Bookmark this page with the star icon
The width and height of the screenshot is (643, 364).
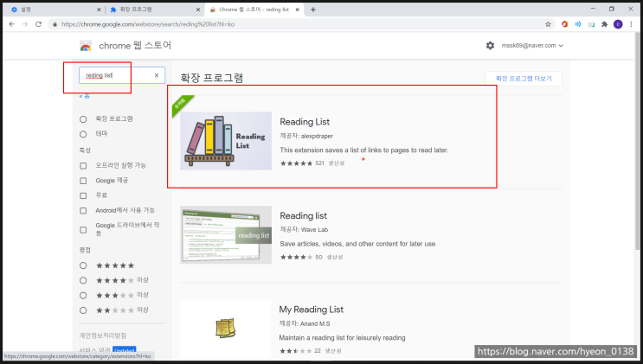point(548,24)
